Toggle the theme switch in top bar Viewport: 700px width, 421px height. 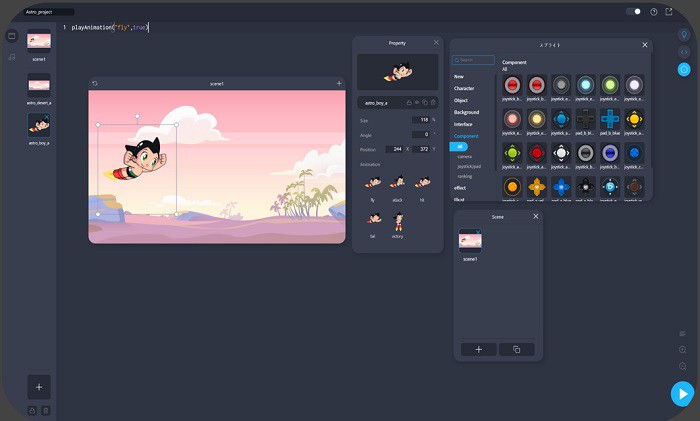(x=634, y=11)
